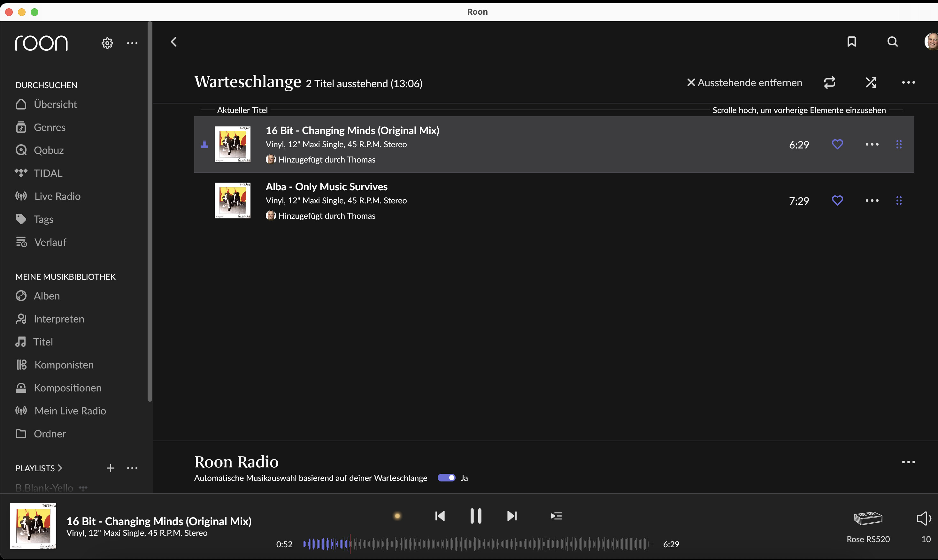Open Alben in music library
938x560 pixels.
coord(46,296)
